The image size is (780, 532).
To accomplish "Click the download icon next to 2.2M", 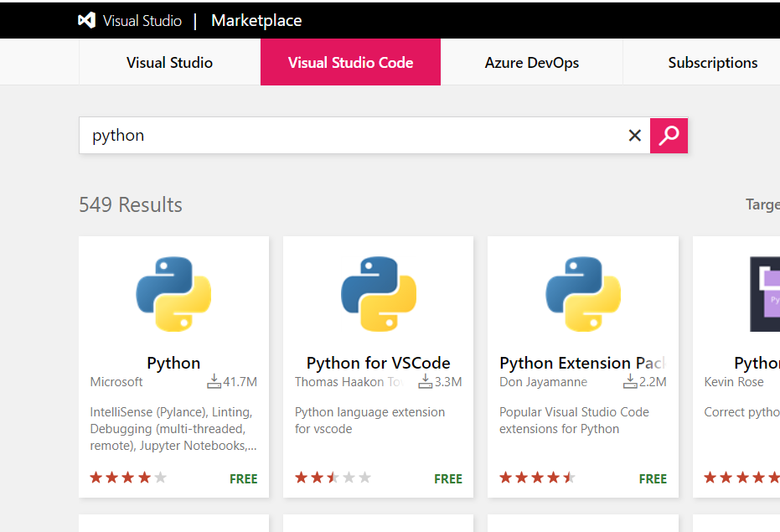I will pos(630,381).
